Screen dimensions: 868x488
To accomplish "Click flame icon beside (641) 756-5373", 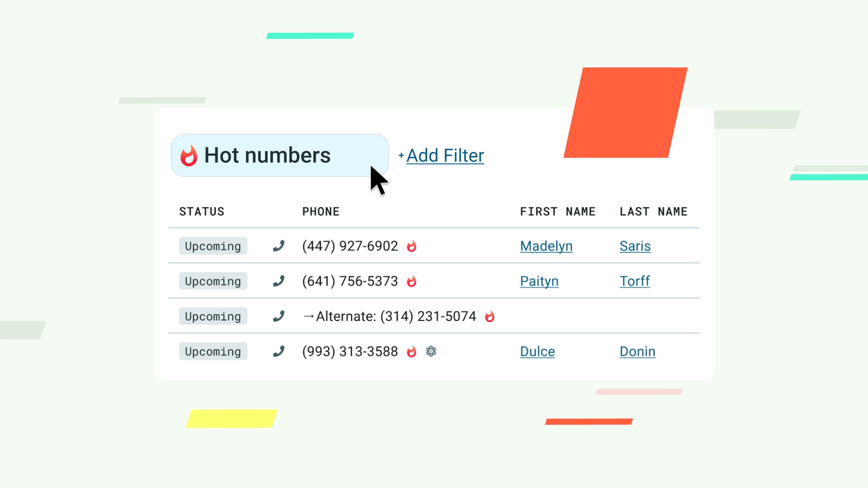I will (x=411, y=281).
